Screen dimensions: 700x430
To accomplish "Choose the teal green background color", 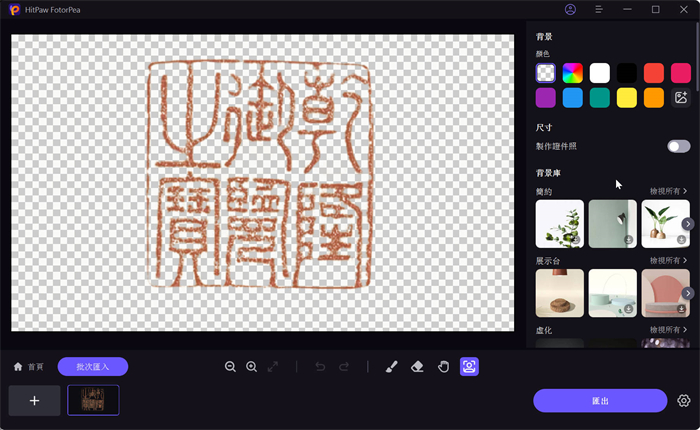I will coord(600,98).
